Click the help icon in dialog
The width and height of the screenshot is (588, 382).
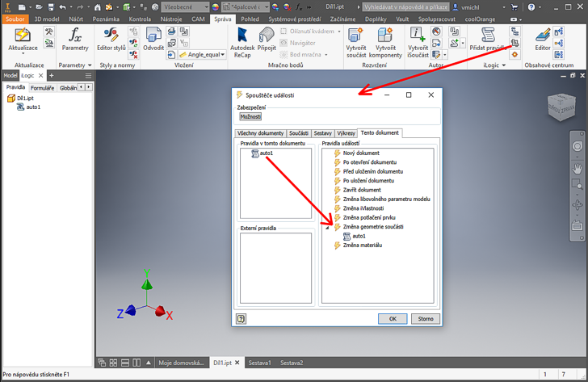241,319
